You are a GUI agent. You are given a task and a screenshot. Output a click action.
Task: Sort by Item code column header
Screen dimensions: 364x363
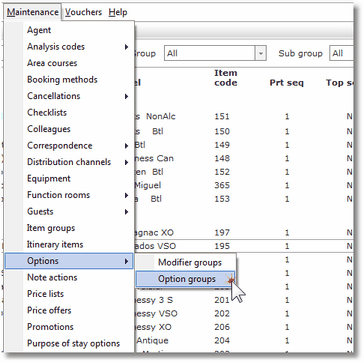pos(226,78)
